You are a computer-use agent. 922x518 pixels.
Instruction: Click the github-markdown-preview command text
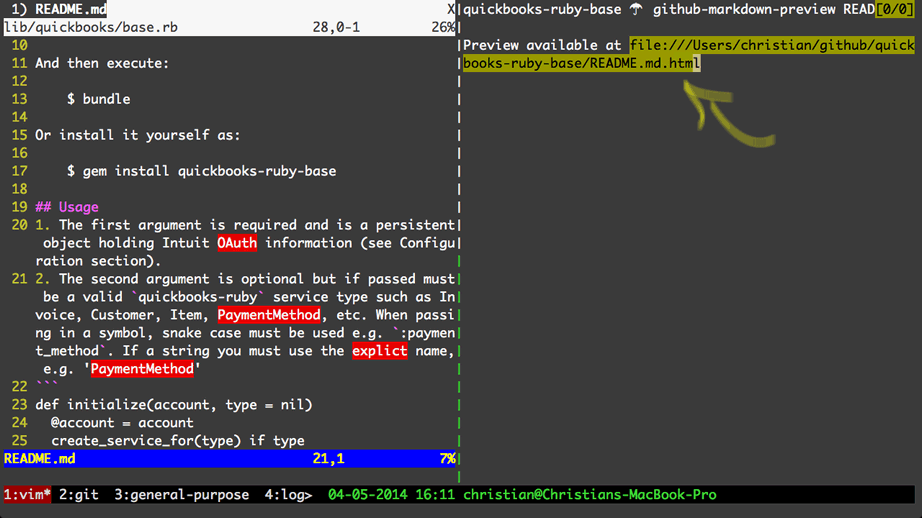[x=744, y=9]
